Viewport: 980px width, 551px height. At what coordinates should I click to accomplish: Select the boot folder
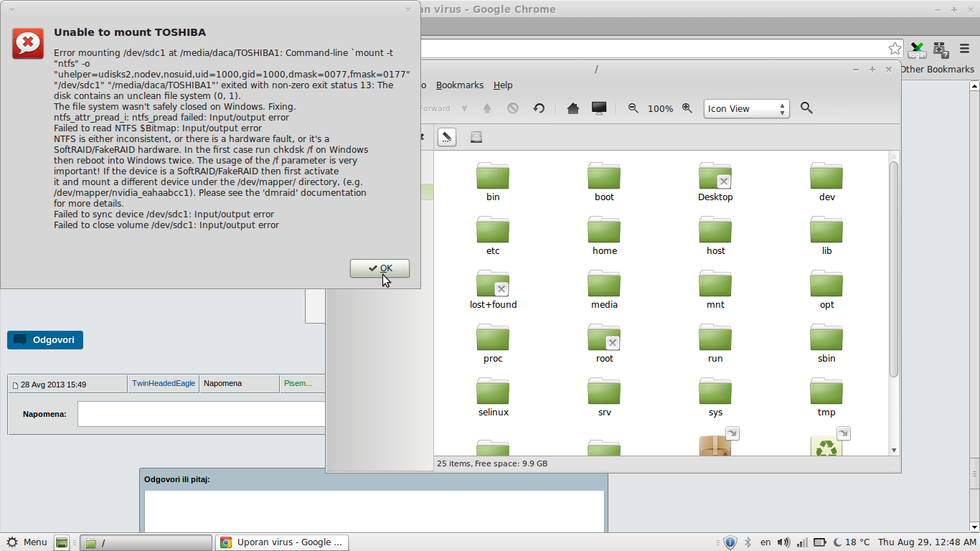point(604,182)
